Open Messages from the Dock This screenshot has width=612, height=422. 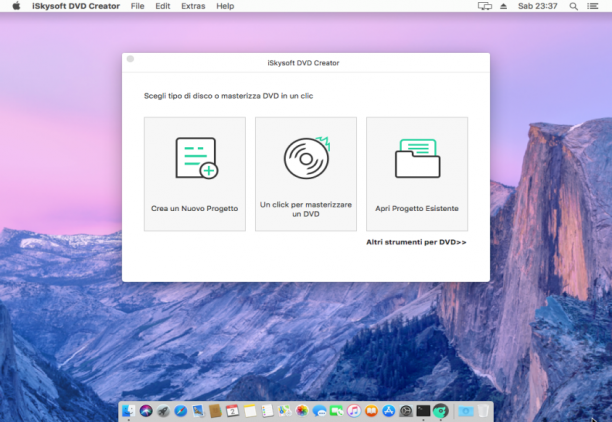point(319,411)
